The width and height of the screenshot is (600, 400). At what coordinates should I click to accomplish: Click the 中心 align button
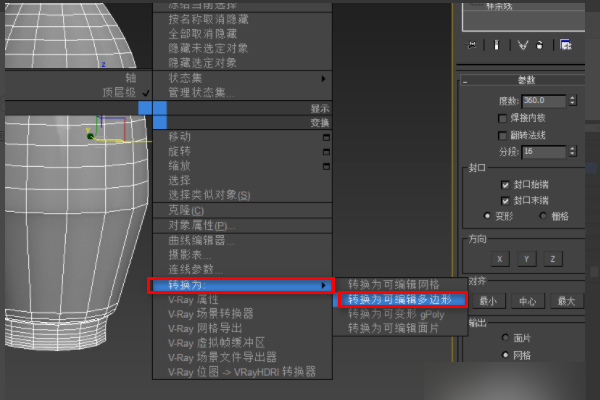(x=528, y=301)
